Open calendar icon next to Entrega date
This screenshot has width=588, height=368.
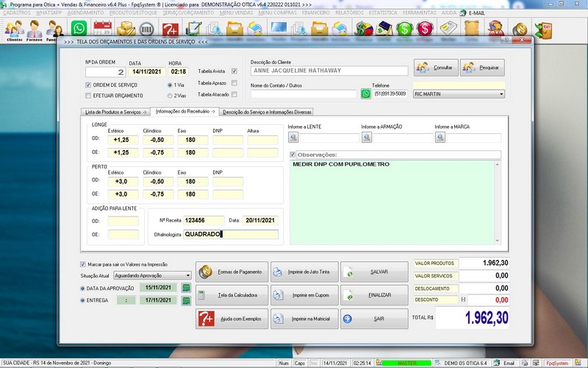186,300
